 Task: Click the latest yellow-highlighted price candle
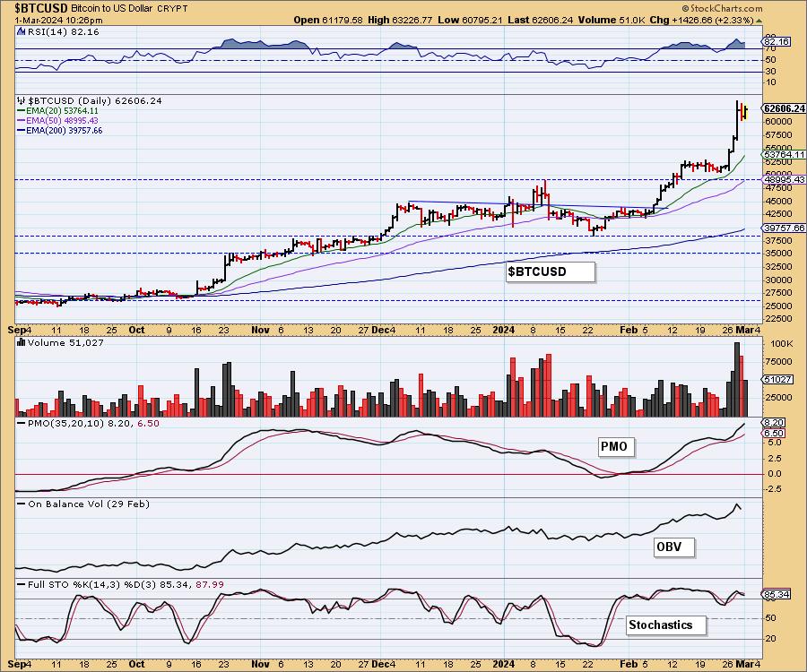(x=746, y=111)
